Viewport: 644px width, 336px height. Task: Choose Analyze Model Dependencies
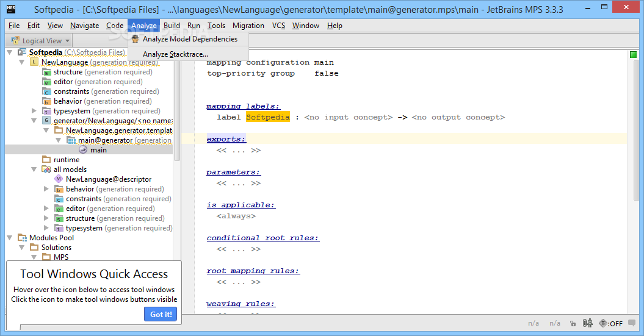click(189, 39)
